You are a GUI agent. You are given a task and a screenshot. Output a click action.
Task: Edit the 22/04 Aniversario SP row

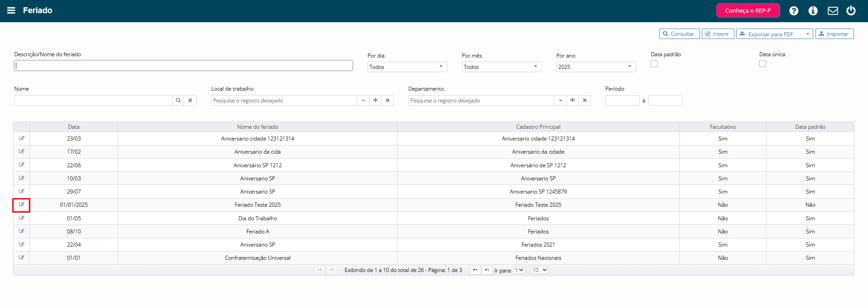click(x=22, y=244)
